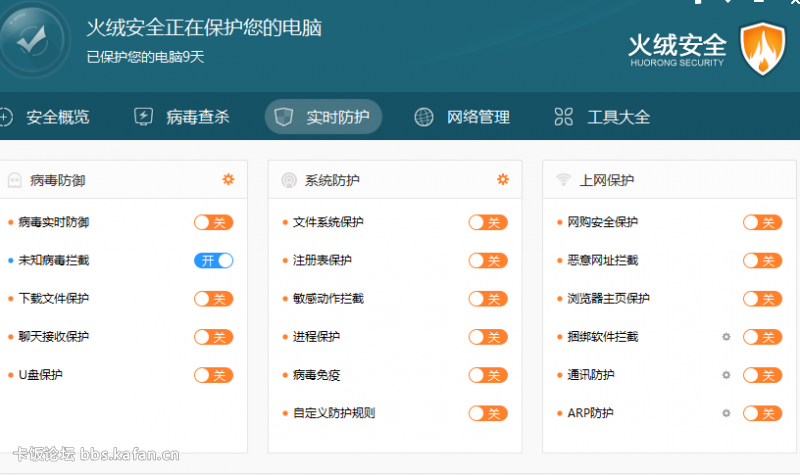Open 工具大全 tab

603,117
